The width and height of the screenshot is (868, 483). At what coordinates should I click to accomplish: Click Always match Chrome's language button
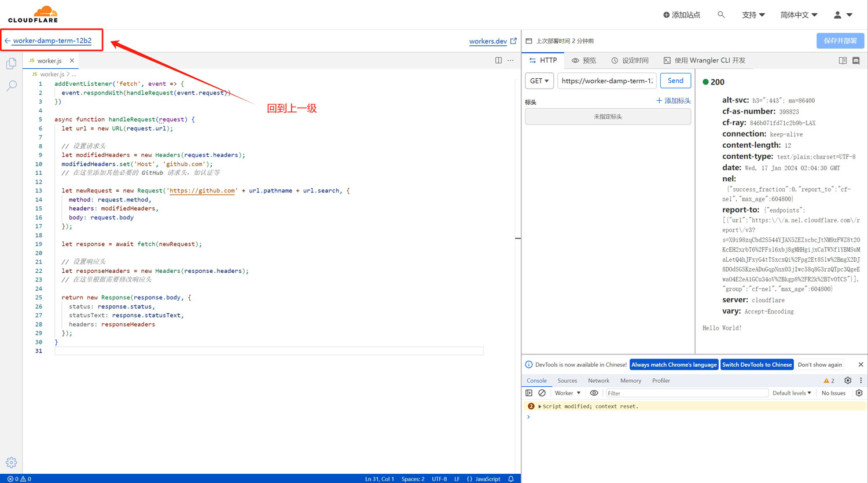[x=674, y=364]
